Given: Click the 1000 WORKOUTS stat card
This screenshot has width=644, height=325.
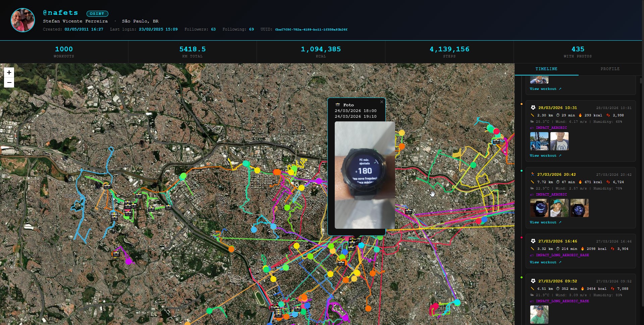Looking at the screenshot, I should tap(64, 52).
